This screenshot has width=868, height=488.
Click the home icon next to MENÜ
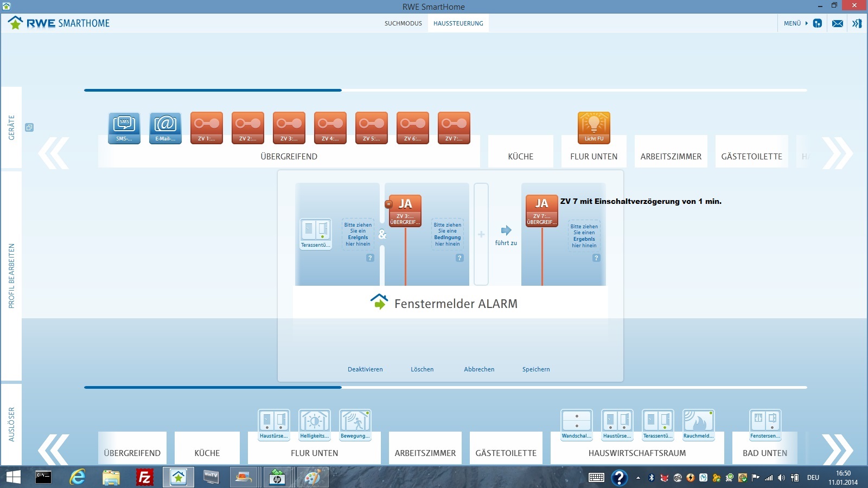[818, 23]
